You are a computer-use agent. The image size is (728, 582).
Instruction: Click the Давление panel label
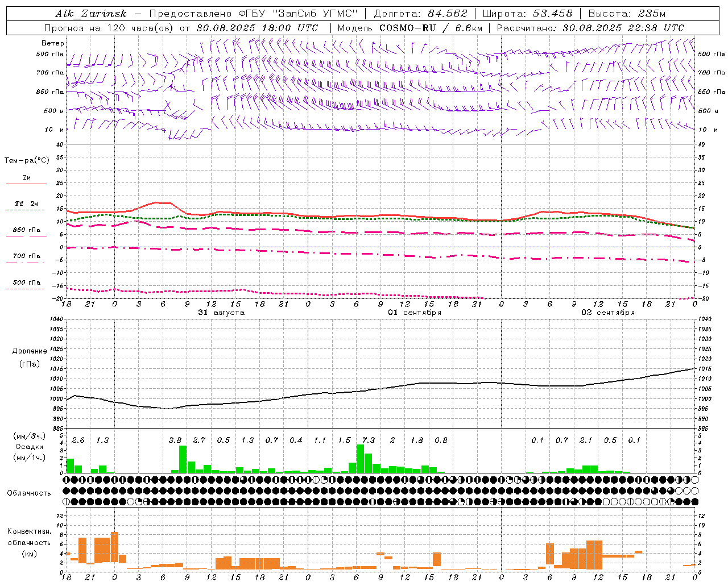coord(30,351)
